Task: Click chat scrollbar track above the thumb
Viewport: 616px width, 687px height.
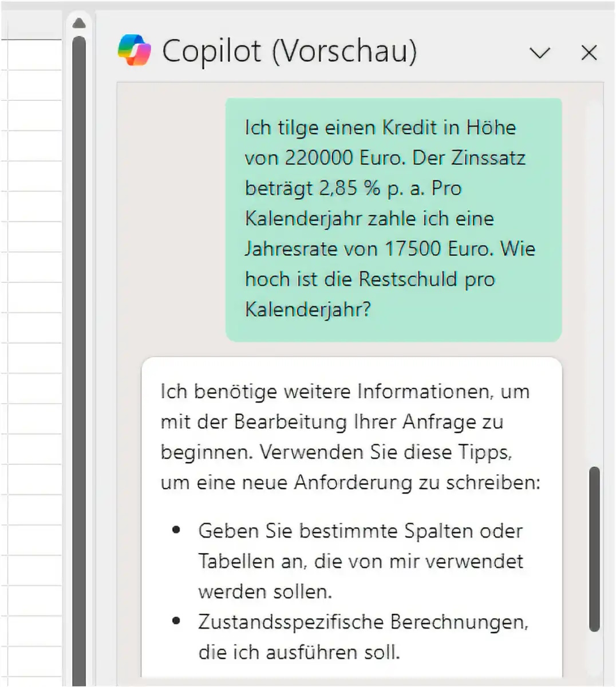Action: (x=594, y=286)
